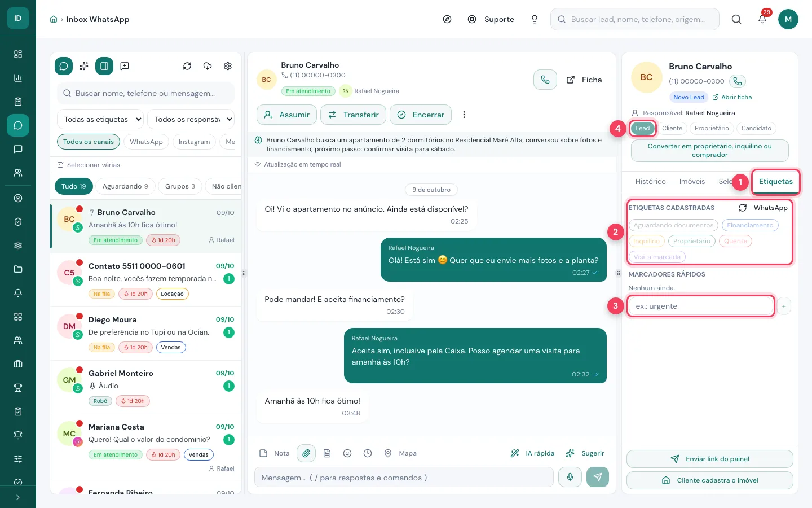Click the send message arrow button
This screenshot has width=812, height=508.
(x=598, y=477)
